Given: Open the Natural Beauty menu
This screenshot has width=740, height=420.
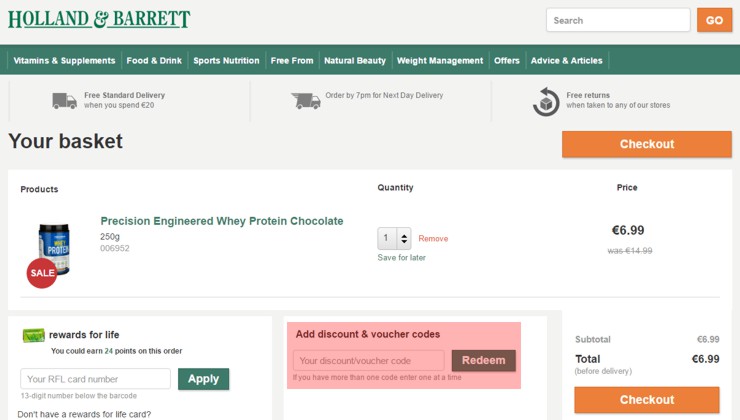Looking at the screenshot, I should [355, 60].
